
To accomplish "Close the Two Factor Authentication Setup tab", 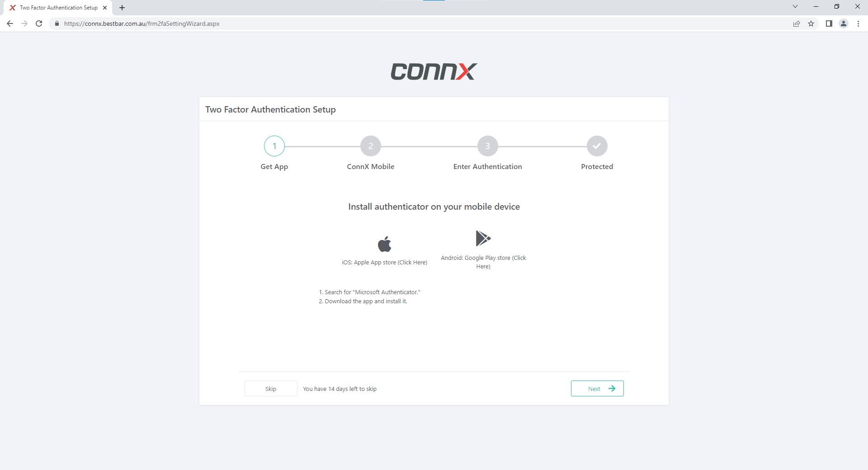I will click(105, 8).
